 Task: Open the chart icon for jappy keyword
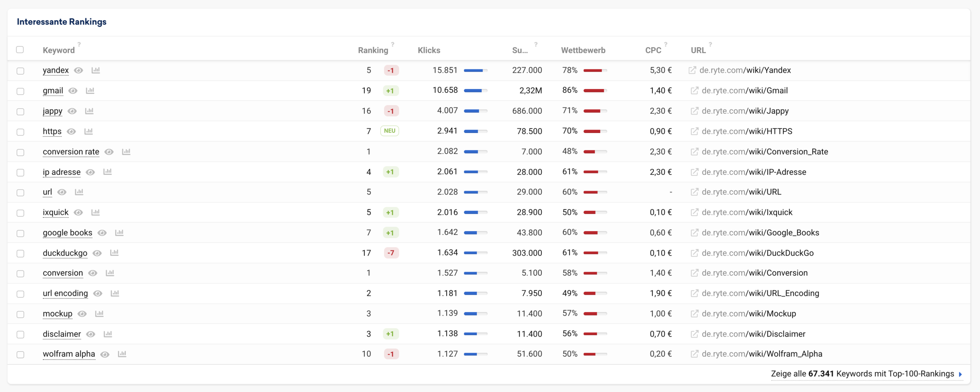(89, 111)
